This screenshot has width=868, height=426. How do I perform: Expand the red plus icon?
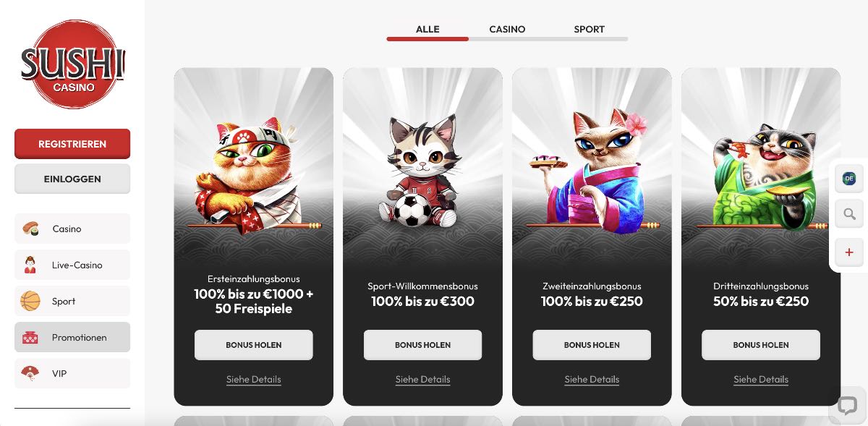849,252
